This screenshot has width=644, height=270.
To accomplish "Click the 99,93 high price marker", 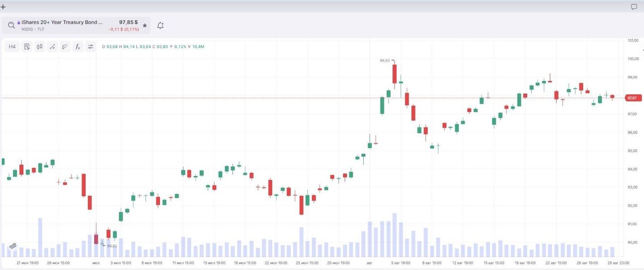I will [385, 60].
